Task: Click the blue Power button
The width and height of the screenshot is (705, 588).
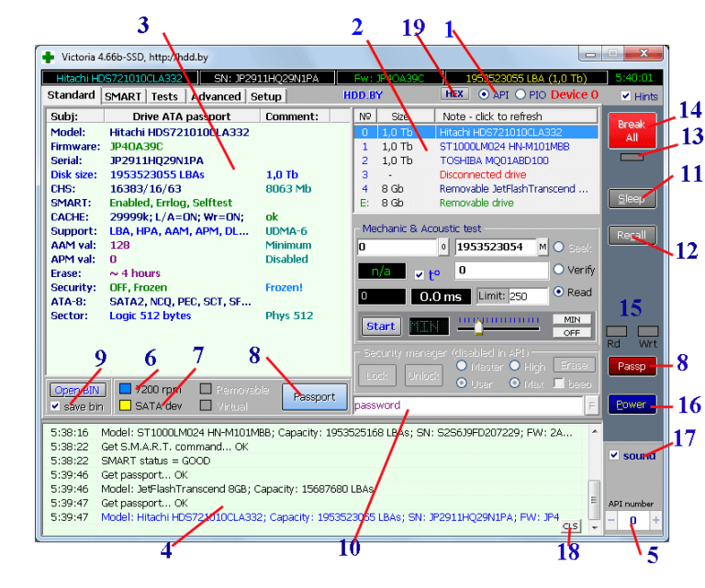Action: (x=630, y=405)
